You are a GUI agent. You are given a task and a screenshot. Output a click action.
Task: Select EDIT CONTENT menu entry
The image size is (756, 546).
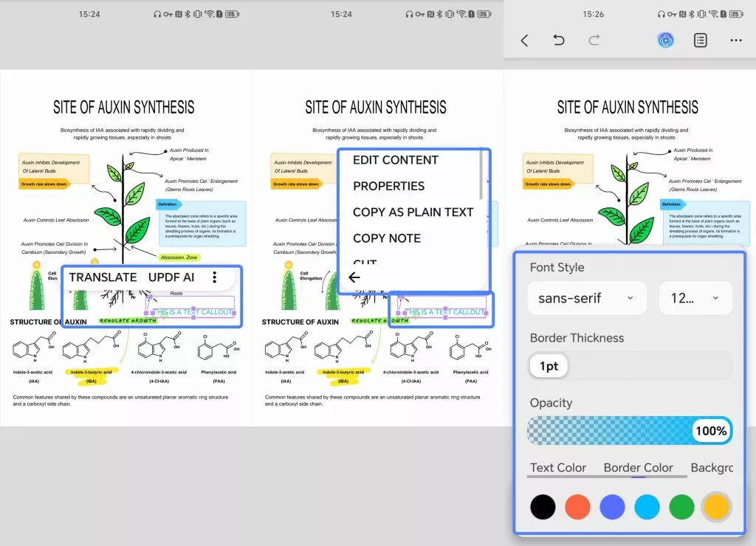(396, 160)
